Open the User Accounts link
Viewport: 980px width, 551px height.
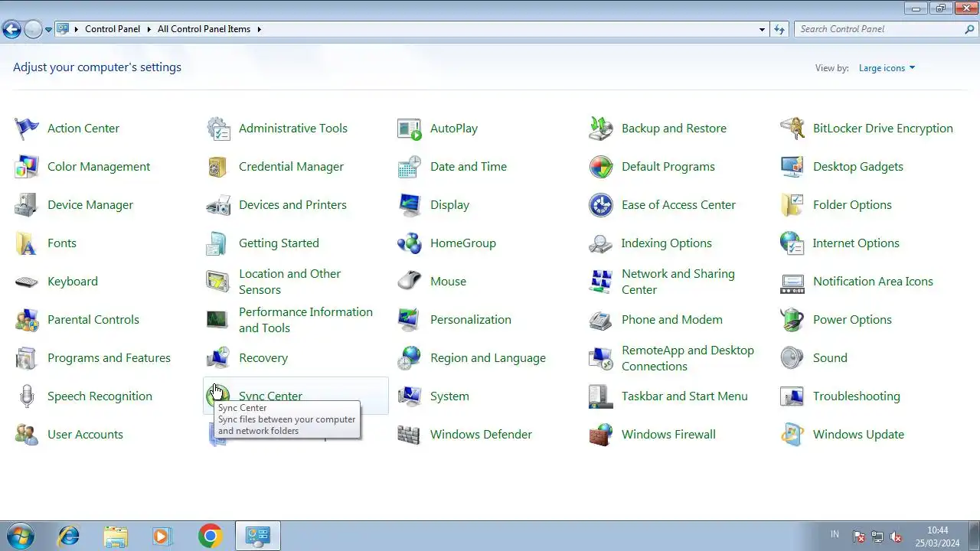pos(85,435)
